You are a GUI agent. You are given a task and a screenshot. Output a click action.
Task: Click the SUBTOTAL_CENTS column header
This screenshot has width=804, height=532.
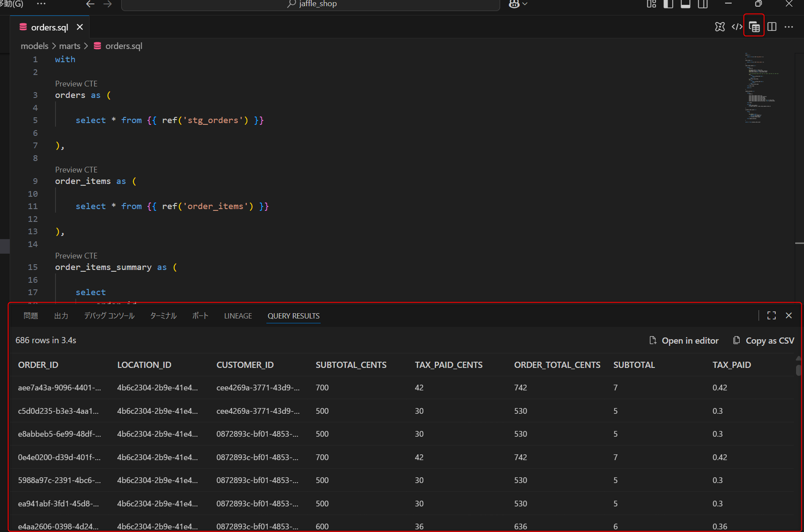pyautogui.click(x=351, y=365)
